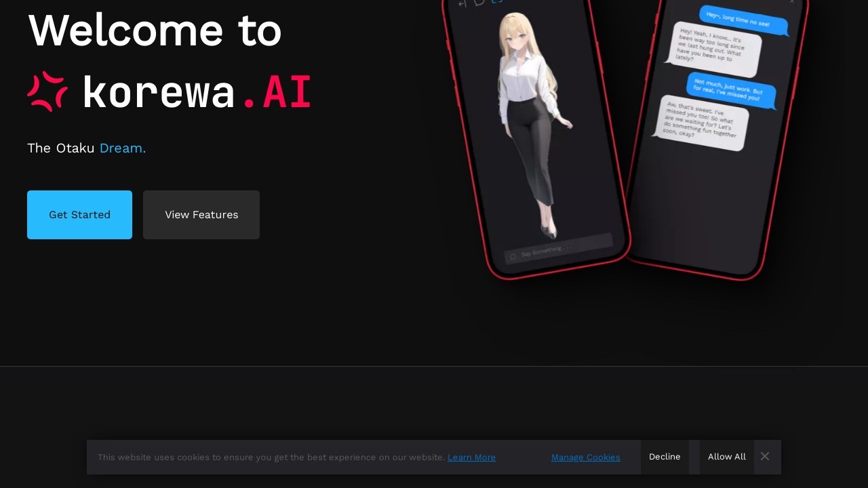Click the "Not much, just work" blue bubble
The width and height of the screenshot is (868, 488).
tap(731, 91)
